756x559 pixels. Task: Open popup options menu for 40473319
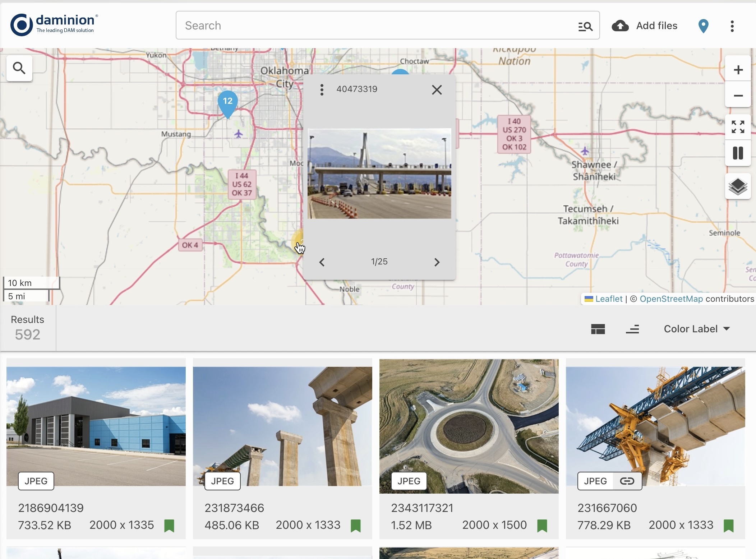322,89
